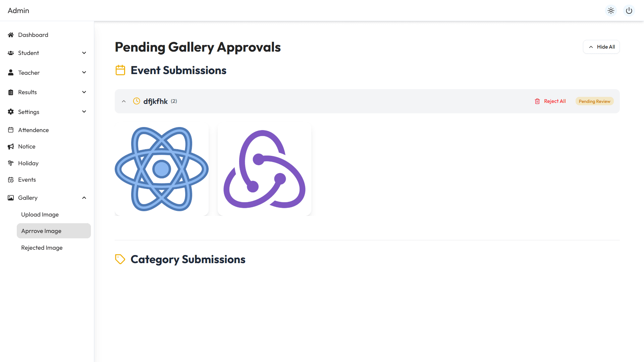The height and width of the screenshot is (362, 644).
Task: Click the clock icon next to dfjkfhk
Action: point(137,101)
